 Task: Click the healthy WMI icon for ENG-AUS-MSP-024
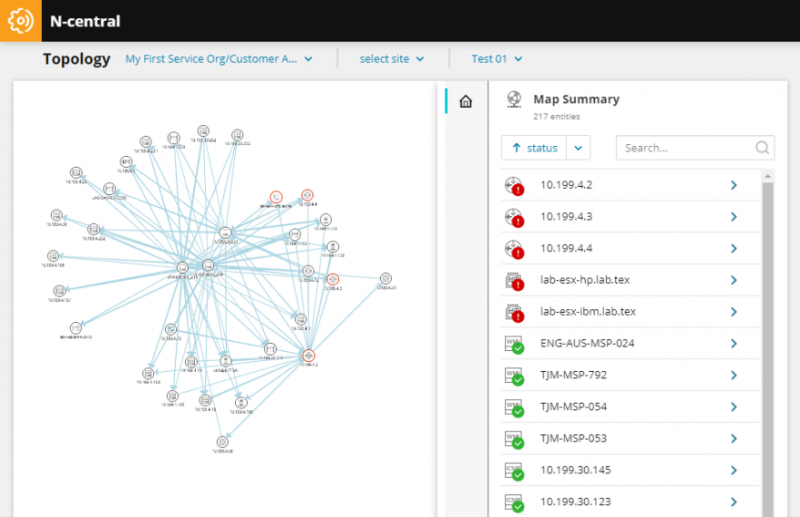pyautogui.click(x=514, y=344)
